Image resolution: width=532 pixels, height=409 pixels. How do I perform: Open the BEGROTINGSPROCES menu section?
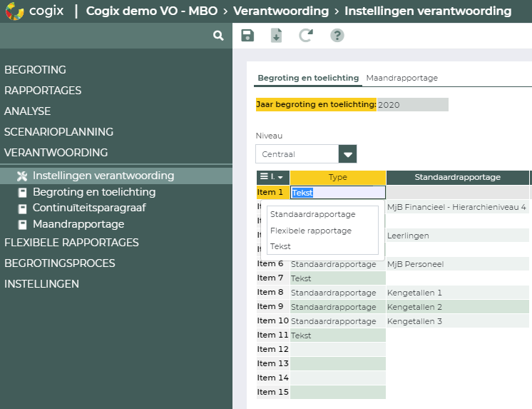60,263
